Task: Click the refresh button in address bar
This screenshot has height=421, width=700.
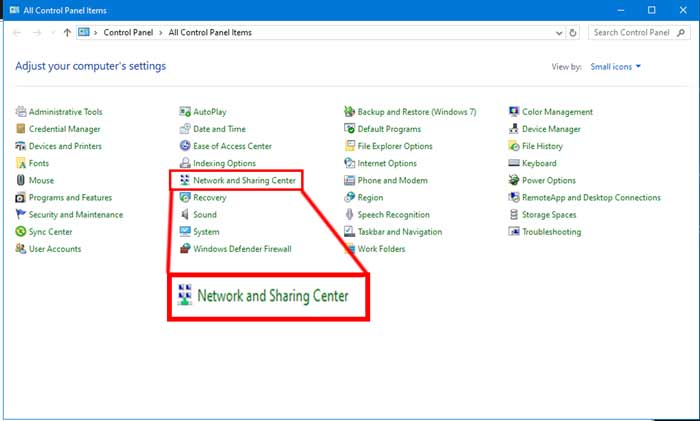Action: point(573,33)
